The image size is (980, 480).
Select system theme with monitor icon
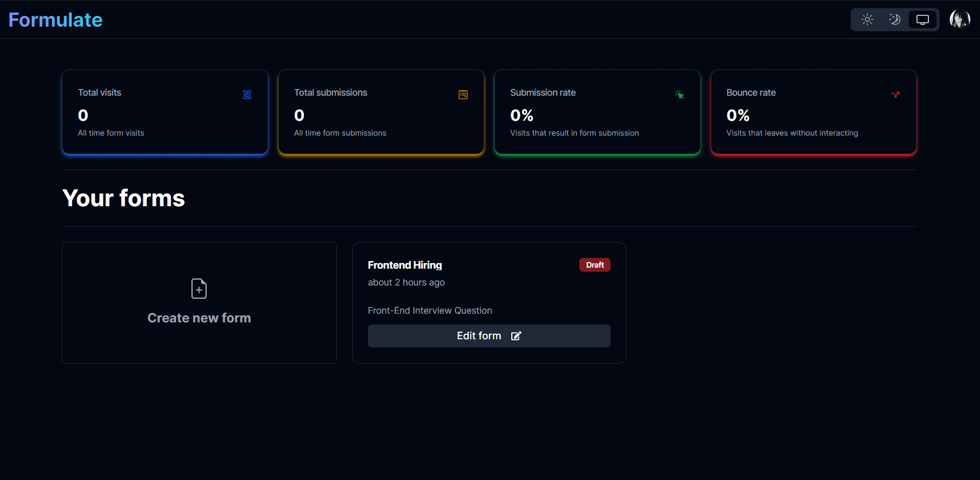pyautogui.click(x=922, y=20)
